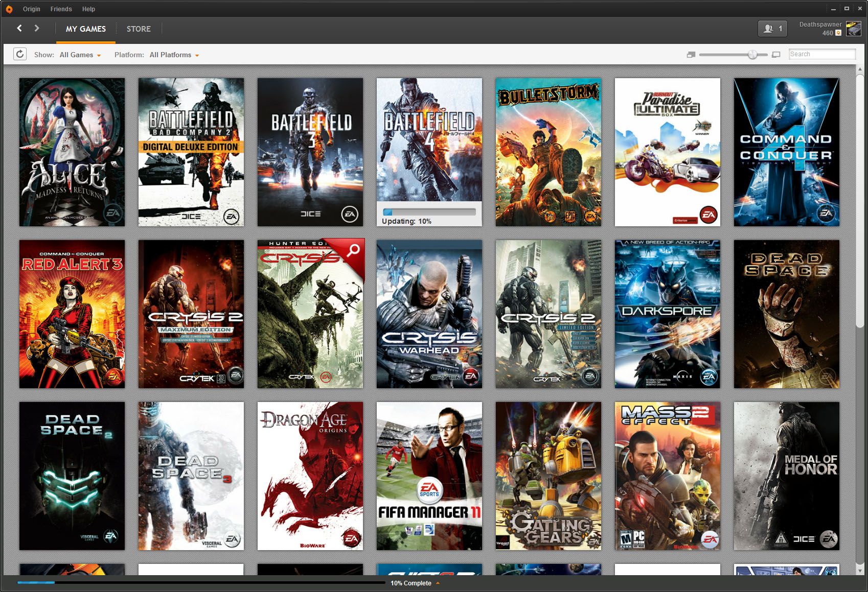This screenshot has width=868, height=592.
Task: Click the 10% Complete status text
Action: 411,583
